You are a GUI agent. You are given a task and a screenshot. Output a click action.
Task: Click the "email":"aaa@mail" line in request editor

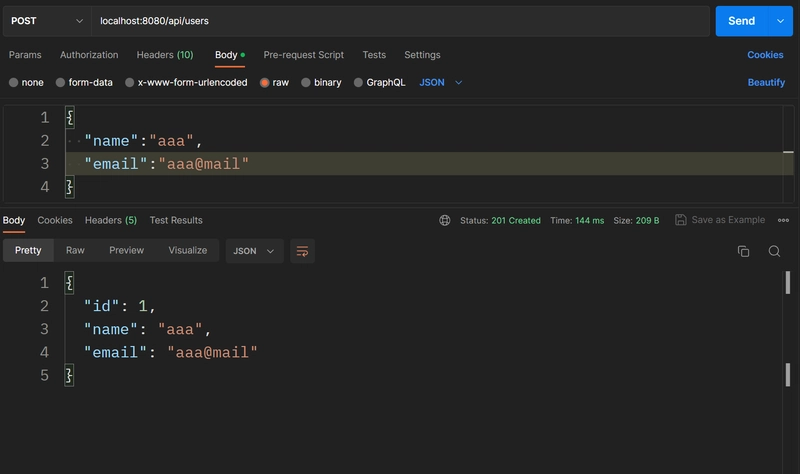(x=166, y=164)
